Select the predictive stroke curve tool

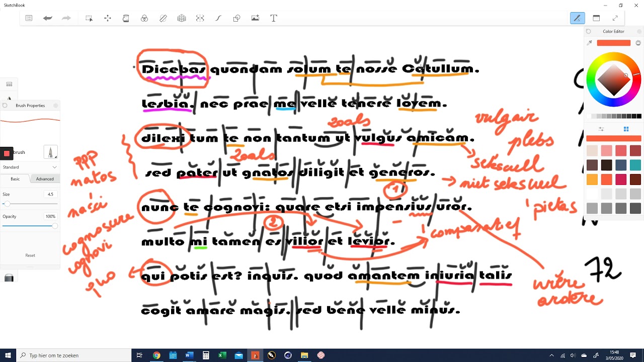[218, 18]
